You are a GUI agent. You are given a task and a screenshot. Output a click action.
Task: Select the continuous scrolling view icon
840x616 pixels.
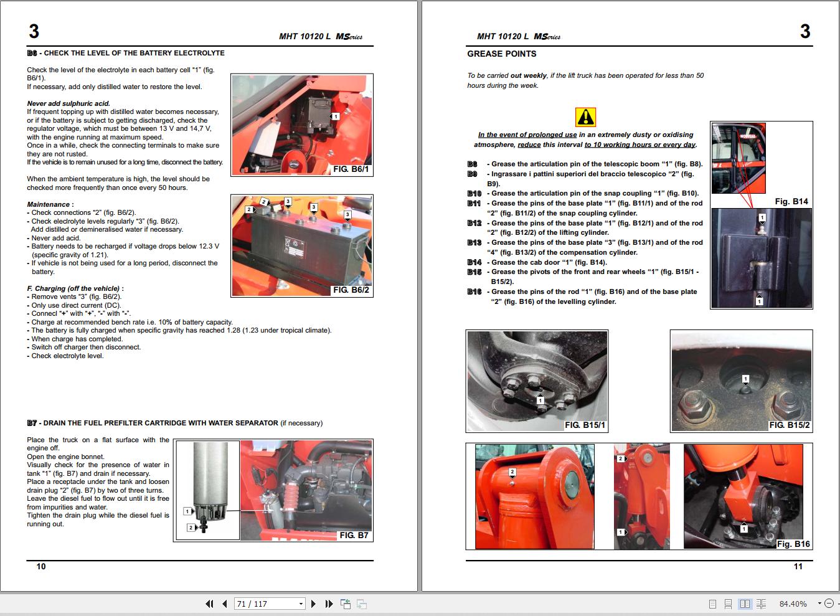click(x=729, y=604)
